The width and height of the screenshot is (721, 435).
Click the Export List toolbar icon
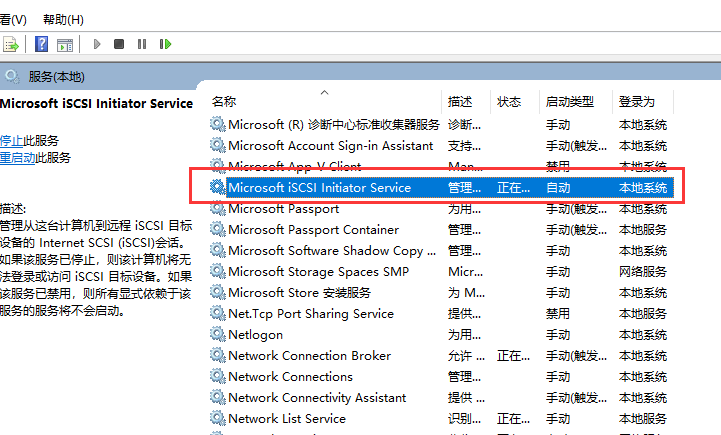(11, 44)
